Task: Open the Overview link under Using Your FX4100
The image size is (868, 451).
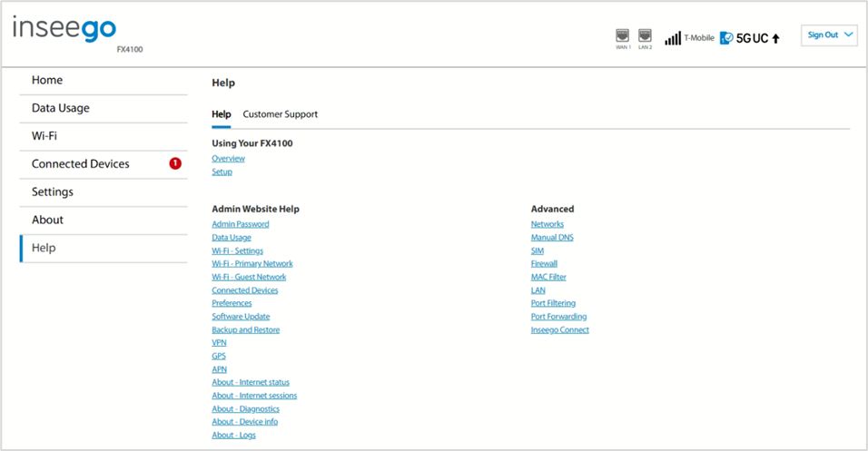Action: click(228, 158)
